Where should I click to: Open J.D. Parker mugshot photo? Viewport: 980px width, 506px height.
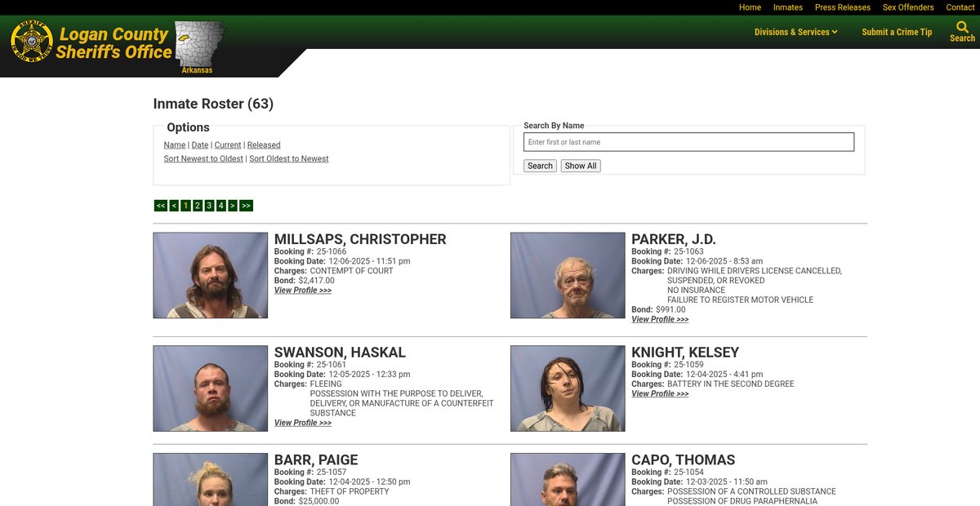point(568,275)
